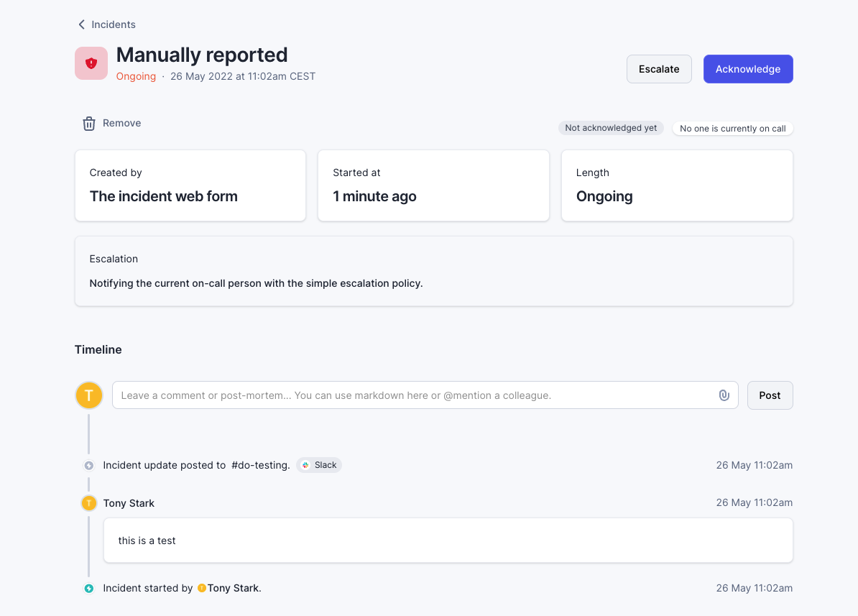Viewport: 858px width, 616px height.
Task: Click the No one is currently on call badge
Action: click(732, 129)
